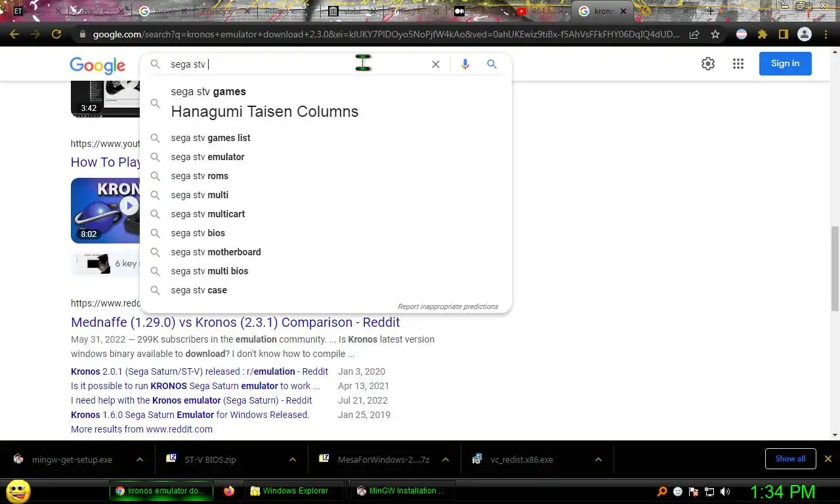Expand options for vc_redist.x86.exe download

(598, 459)
